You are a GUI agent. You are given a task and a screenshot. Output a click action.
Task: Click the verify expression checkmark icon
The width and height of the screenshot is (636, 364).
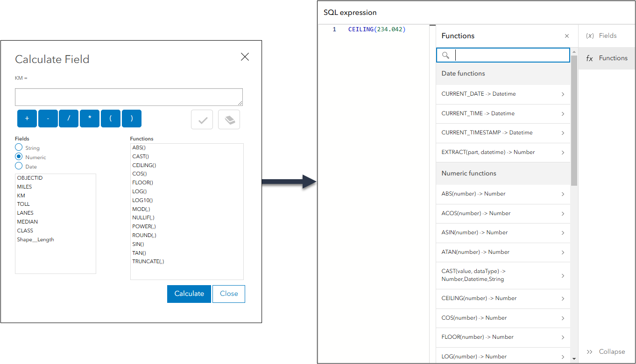coord(202,119)
